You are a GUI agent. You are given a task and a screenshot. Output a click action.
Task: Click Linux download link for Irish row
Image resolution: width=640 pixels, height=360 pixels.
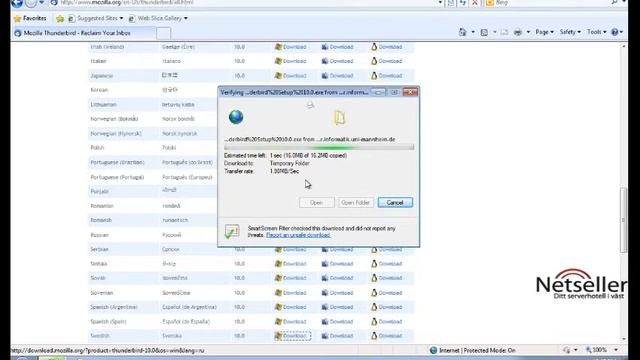[386, 47]
